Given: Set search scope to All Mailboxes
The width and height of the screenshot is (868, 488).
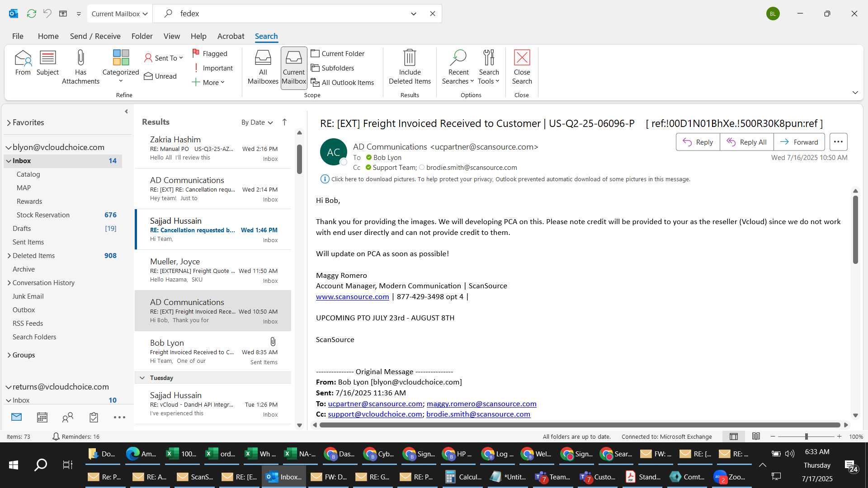Looking at the screenshot, I should point(263,68).
